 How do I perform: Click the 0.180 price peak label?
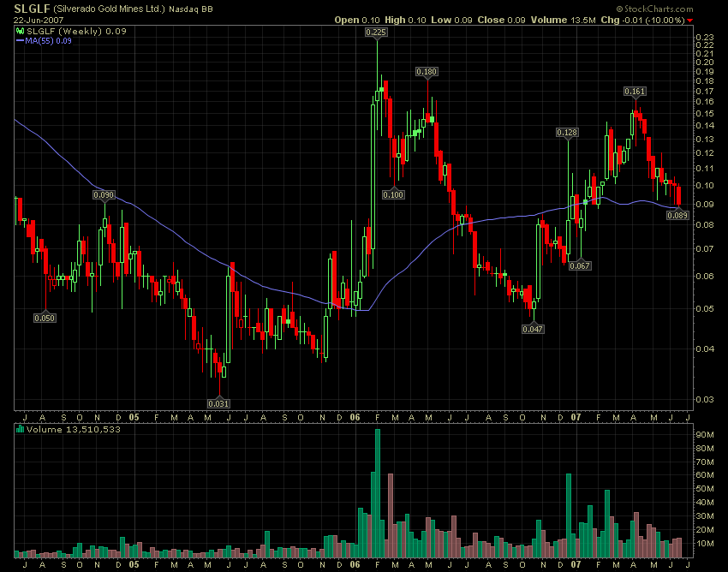427,72
